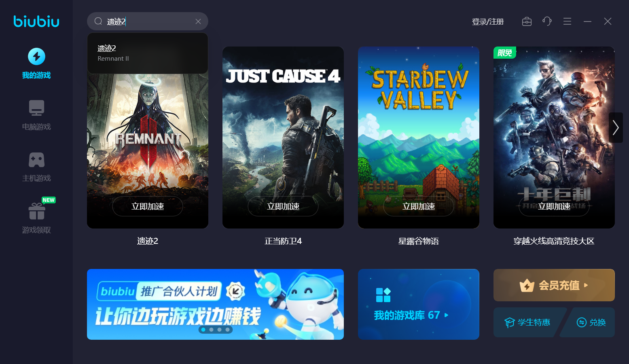Click 兑换 redeem button
This screenshot has width=629, height=364.
pos(591,322)
